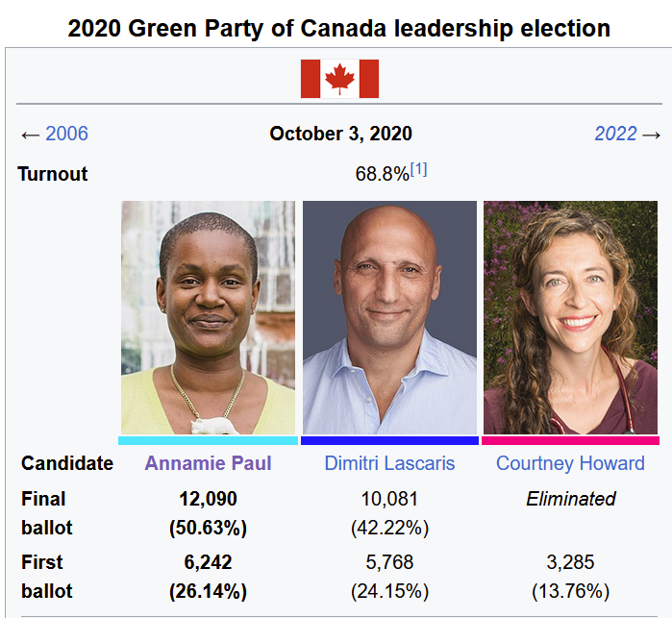Open the 2022 leadership election link

pyautogui.click(x=615, y=134)
